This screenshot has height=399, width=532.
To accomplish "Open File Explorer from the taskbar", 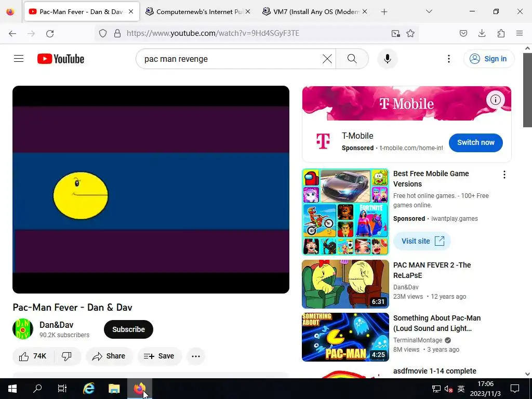I will (x=114, y=389).
